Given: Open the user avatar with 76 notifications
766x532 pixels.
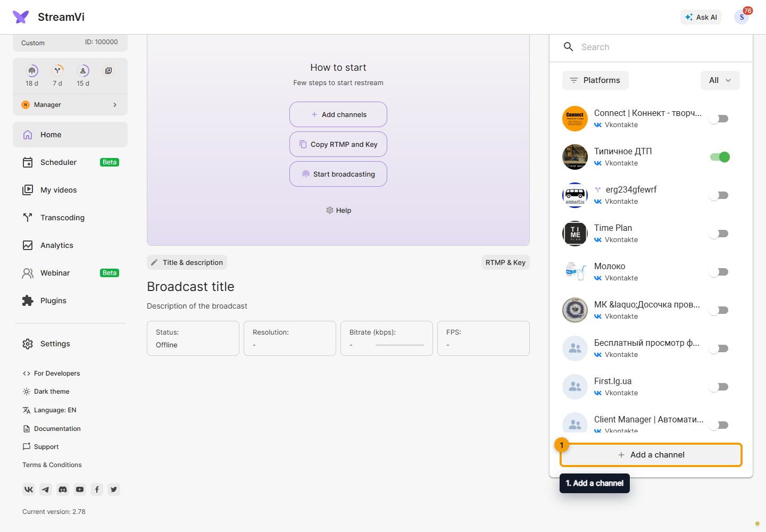Looking at the screenshot, I should (742, 17).
